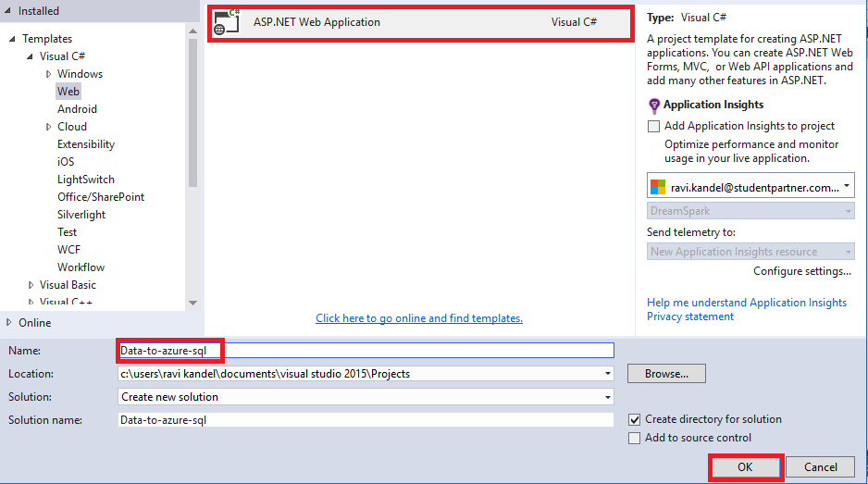The height and width of the screenshot is (484, 868).
Task: Select the Windows template category
Action: pyautogui.click(x=80, y=74)
